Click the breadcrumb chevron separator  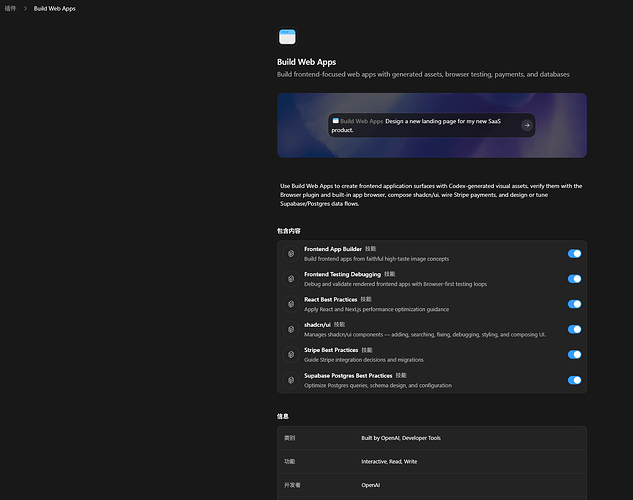[x=25, y=8]
